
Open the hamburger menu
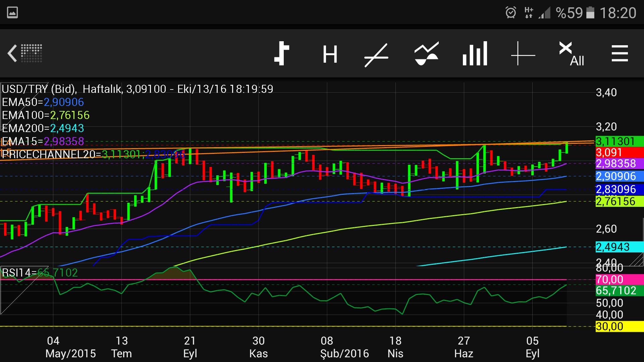[x=620, y=54]
